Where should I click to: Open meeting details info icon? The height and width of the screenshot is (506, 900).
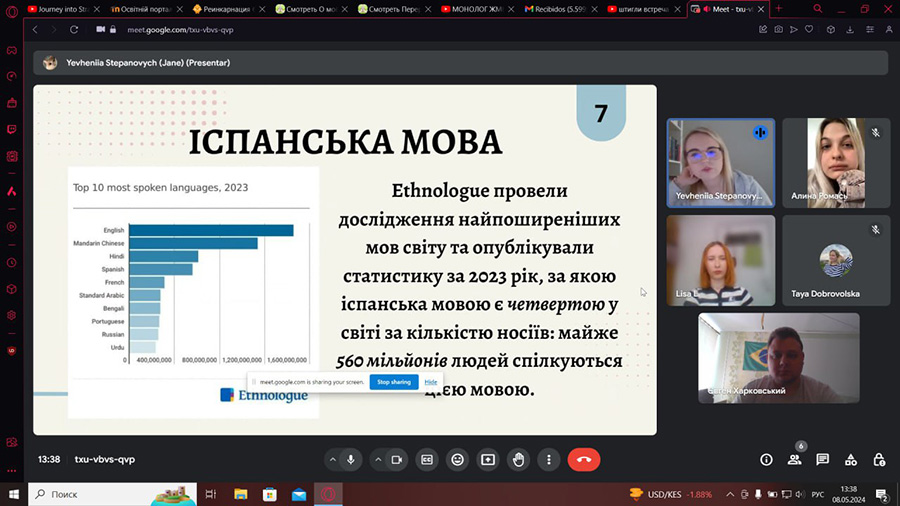click(x=766, y=460)
